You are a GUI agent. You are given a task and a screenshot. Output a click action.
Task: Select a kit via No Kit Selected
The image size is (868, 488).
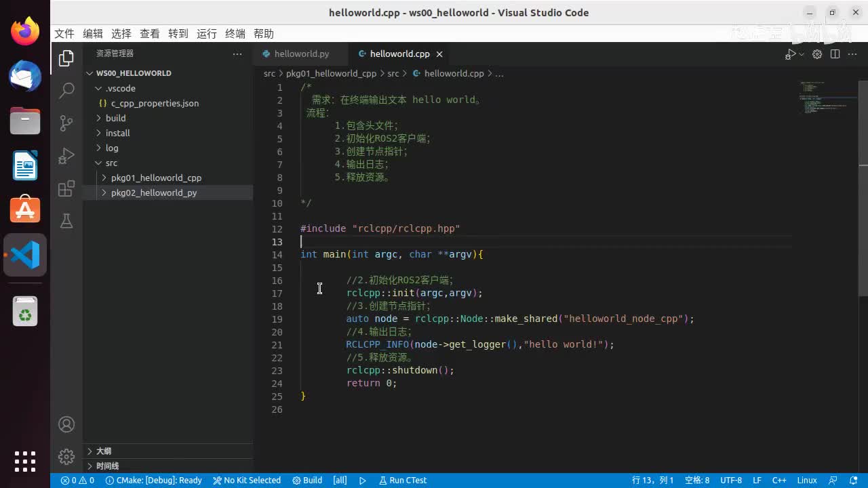point(247,481)
